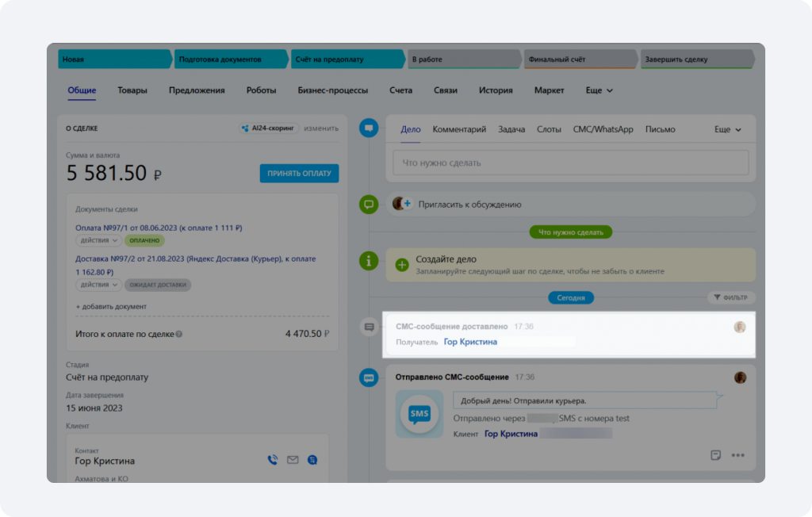Click the green info icon beside Создайте дело
The image size is (812, 517).
click(369, 261)
